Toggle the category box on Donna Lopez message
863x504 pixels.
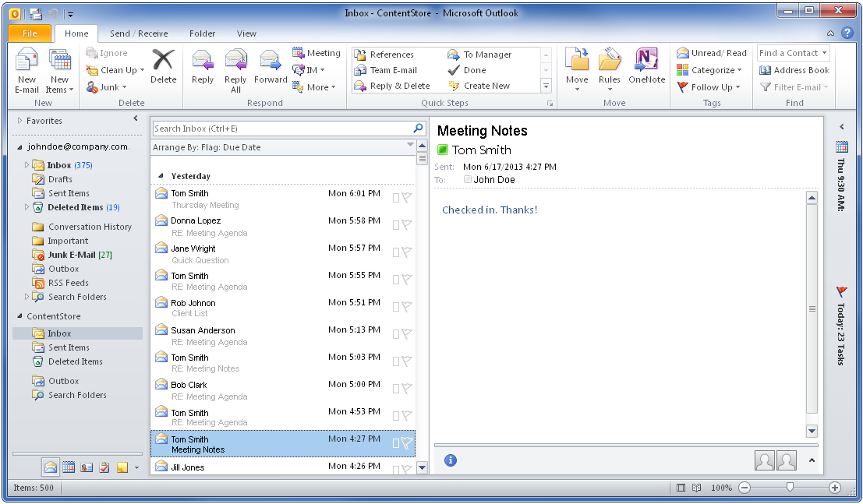[x=396, y=224]
